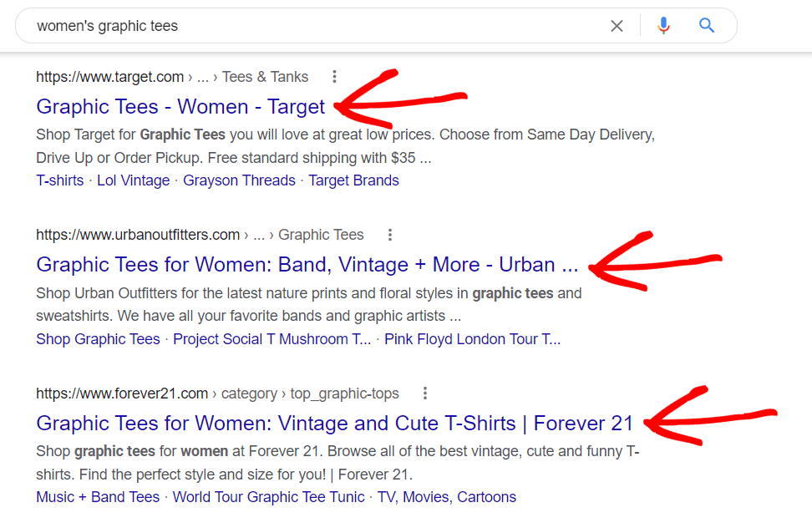
Task: Open the Forever 21 Graphic Tees for Women result
Action: click(334, 424)
